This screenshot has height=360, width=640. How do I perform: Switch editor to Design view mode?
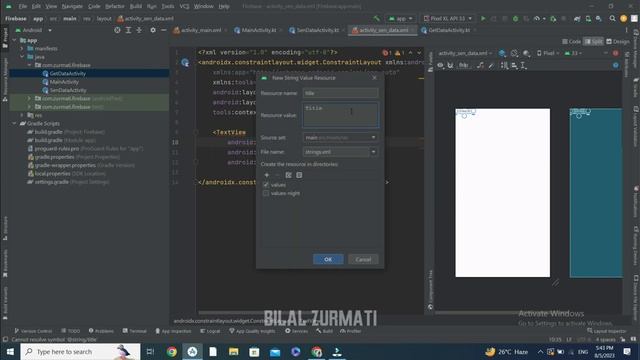coord(618,42)
